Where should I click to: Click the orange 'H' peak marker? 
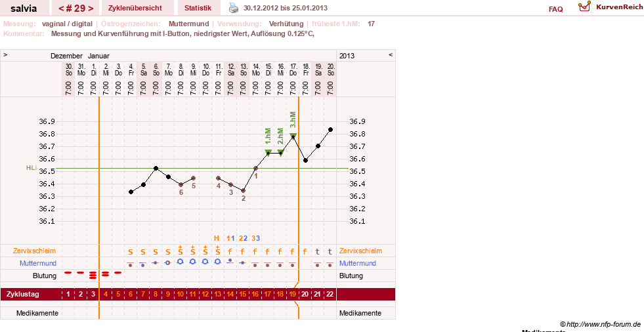[217, 238]
